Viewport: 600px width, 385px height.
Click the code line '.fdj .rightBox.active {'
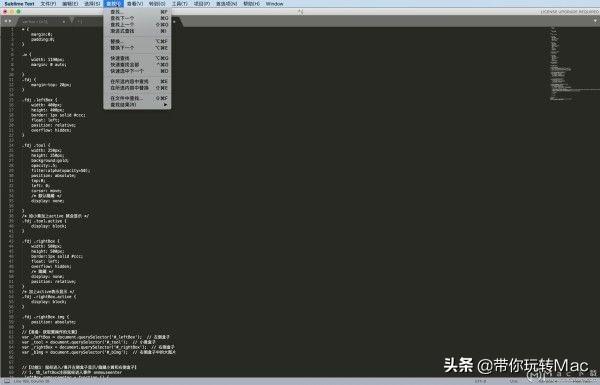[x=49, y=297]
